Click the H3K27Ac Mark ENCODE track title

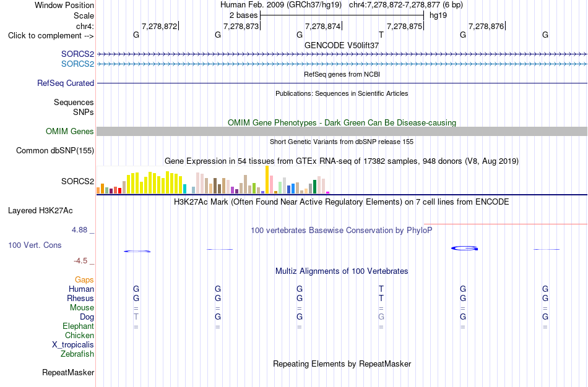click(x=342, y=202)
